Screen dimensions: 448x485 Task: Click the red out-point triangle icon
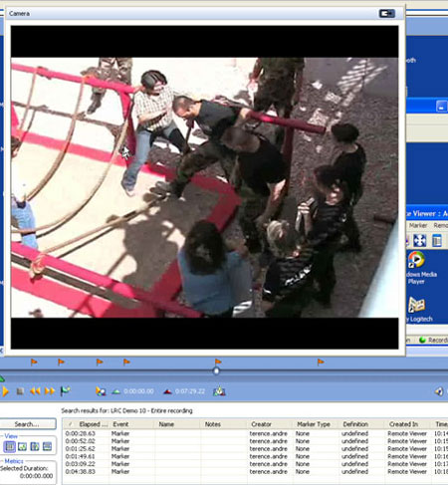167,391
